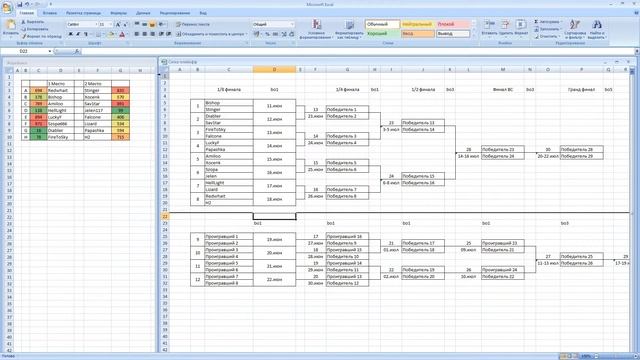Switch to Рецензирование ribbon tab
Image resolution: width=640 pixels, height=360 pixels.
(175, 13)
